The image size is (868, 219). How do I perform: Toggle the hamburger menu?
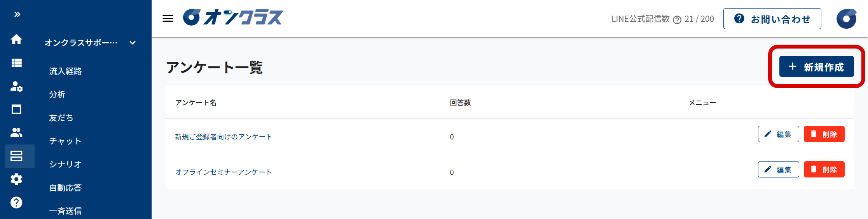coord(168,18)
